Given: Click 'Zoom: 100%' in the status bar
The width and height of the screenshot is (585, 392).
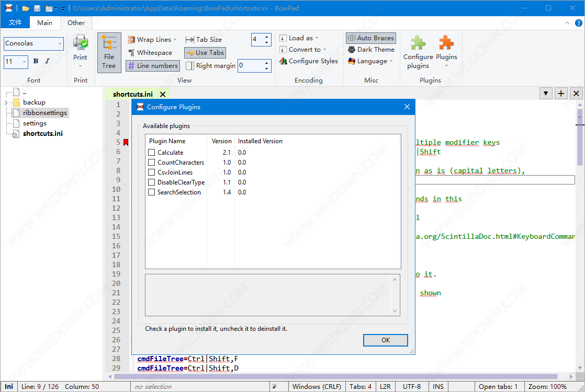Looking at the screenshot, I should [547, 387].
